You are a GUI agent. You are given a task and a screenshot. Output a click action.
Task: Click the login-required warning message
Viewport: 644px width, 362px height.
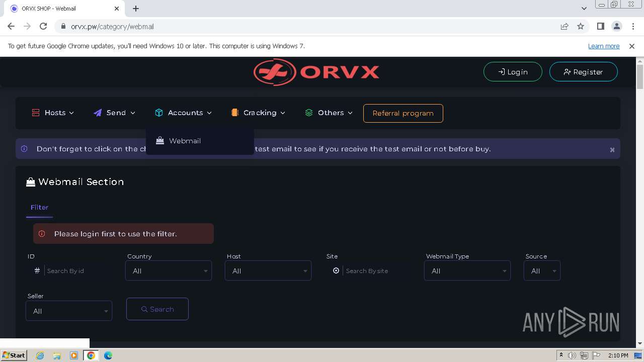pyautogui.click(x=123, y=234)
